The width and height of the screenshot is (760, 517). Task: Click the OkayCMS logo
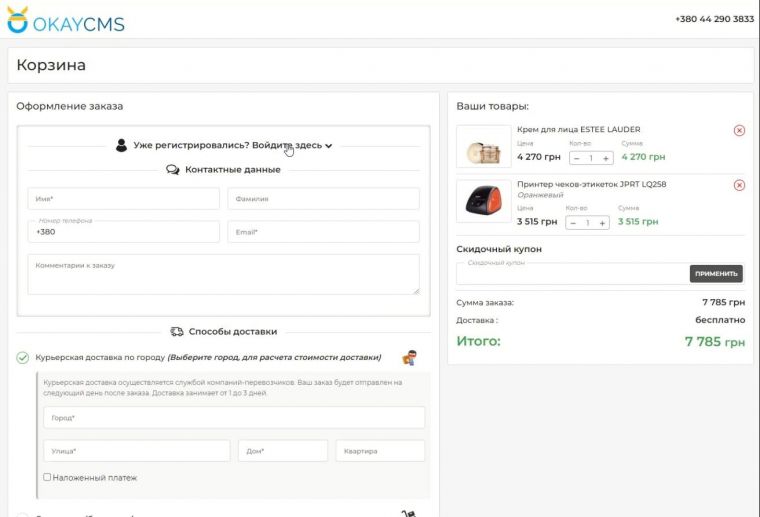65,19
